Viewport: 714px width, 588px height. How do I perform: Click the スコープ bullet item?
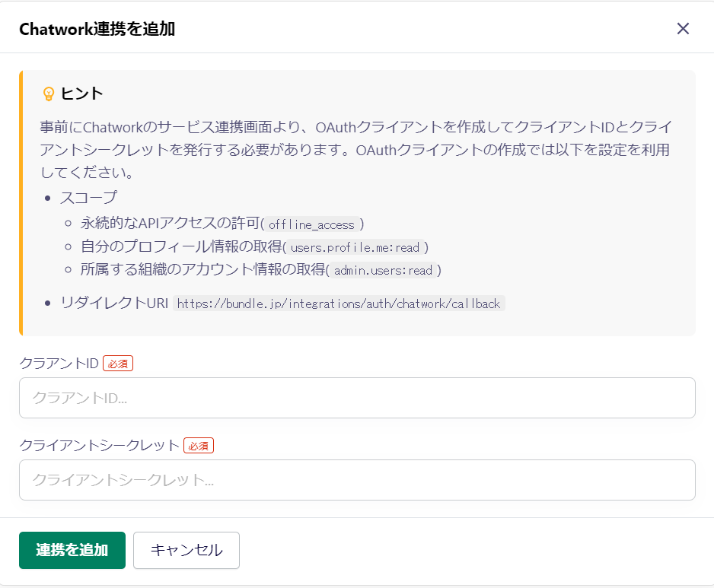(x=88, y=198)
